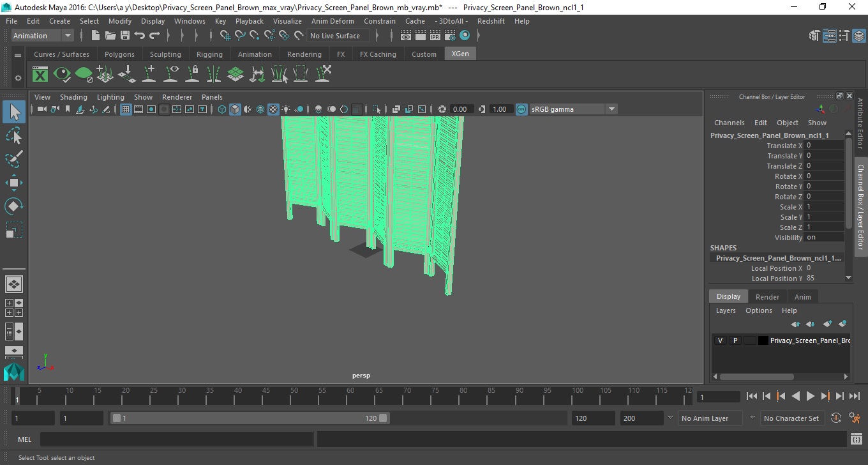Activate the Lasso Select tool

(x=14, y=136)
